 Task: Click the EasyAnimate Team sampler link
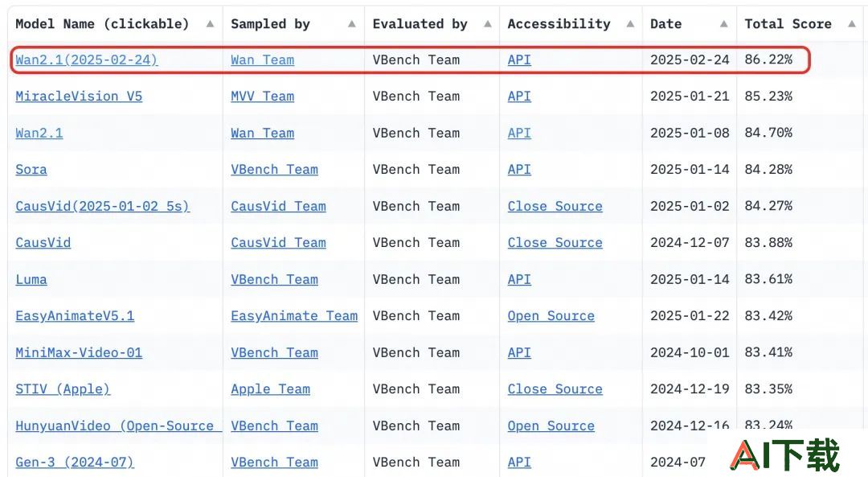click(x=294, y=316)
